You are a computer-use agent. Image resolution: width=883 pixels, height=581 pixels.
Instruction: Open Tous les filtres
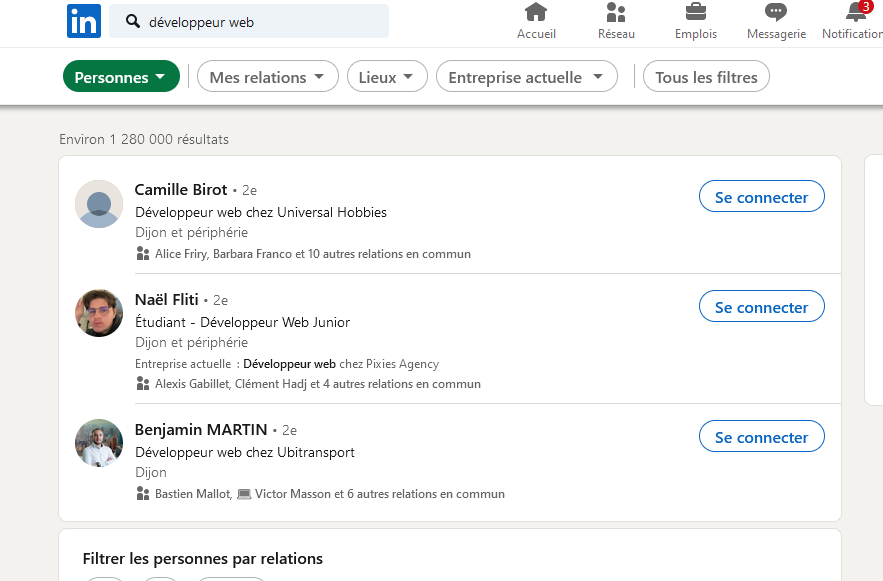pyautogui.click(x=706, y=77)
